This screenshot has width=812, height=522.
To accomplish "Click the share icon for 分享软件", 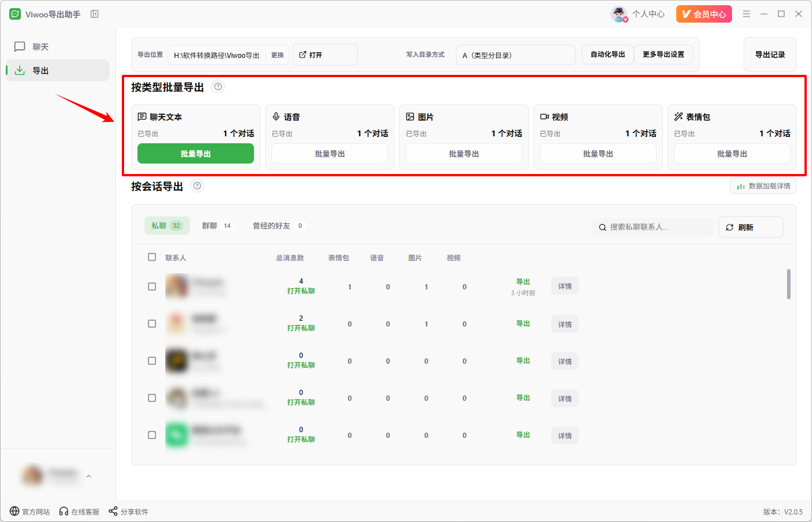I will [x=113, y=511].
